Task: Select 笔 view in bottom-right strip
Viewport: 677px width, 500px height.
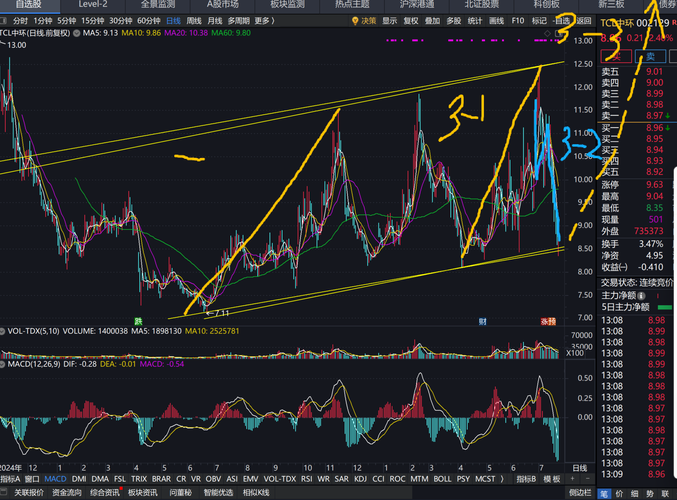Action: point(602,494)
